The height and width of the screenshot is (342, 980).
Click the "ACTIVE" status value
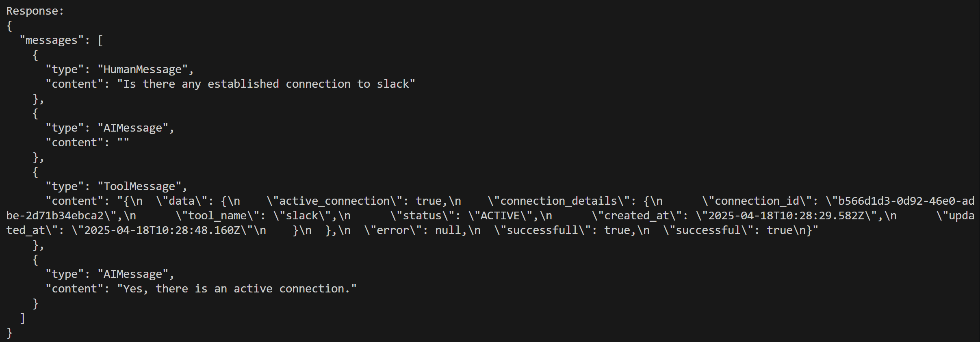(500, 216)
